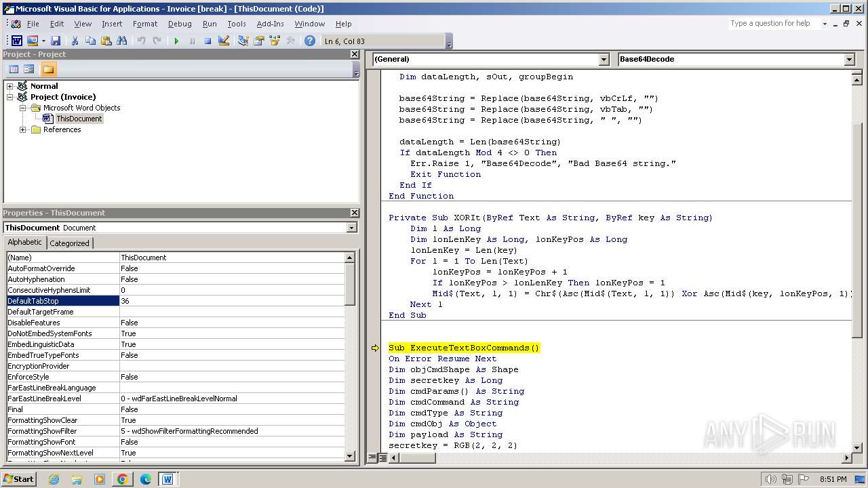
Task: Open the Insert object dropdown arrow
Action: [x=43, y=41]
